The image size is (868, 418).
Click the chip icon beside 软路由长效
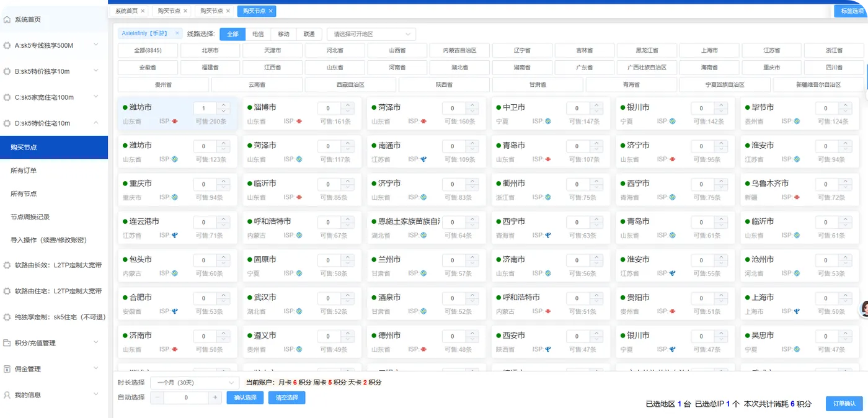tap(7, 265)
